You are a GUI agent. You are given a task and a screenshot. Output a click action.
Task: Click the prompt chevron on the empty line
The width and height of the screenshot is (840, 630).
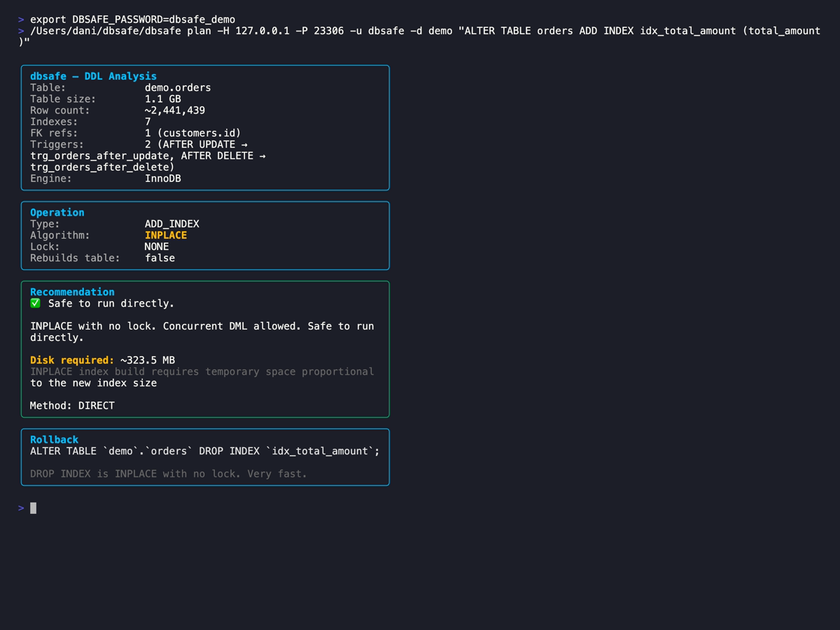(21, 507)
